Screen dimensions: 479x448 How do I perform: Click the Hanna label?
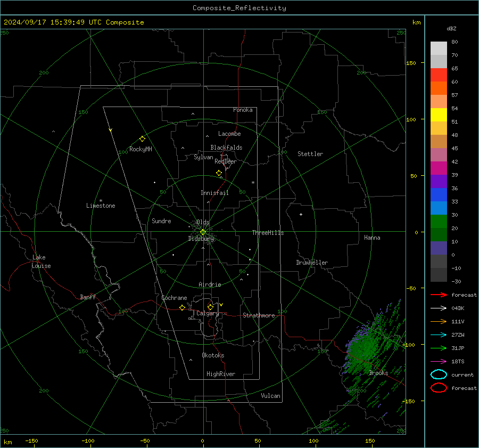coord(372,238)
